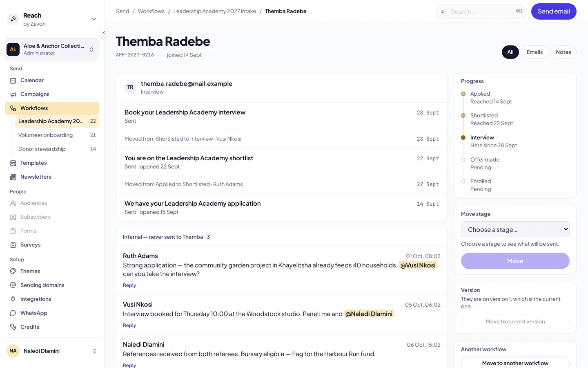Click the Surveys icon
Image resolution: width=588 pixels, height=368 pixels.
pyautogui.click(x=13, y=245)
